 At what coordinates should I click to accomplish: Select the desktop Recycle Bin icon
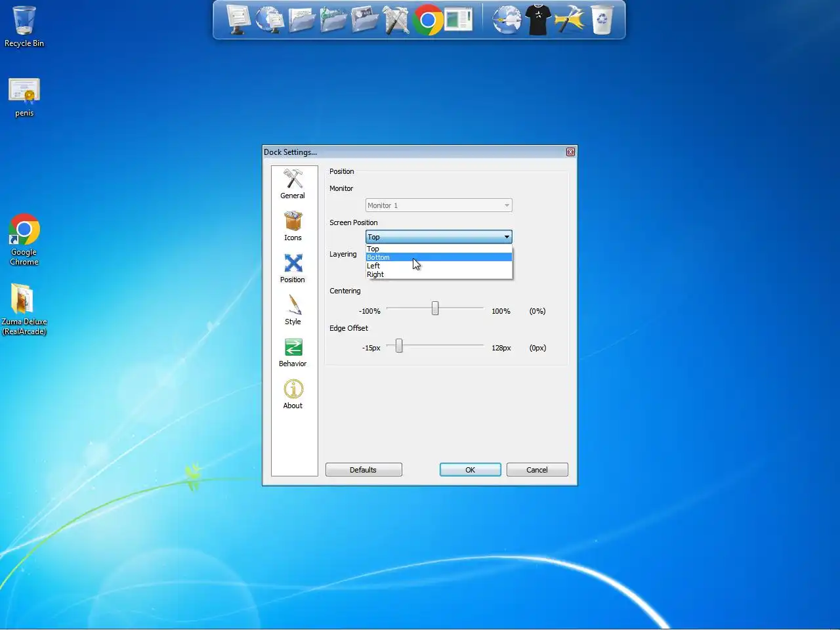coord(24,27)
